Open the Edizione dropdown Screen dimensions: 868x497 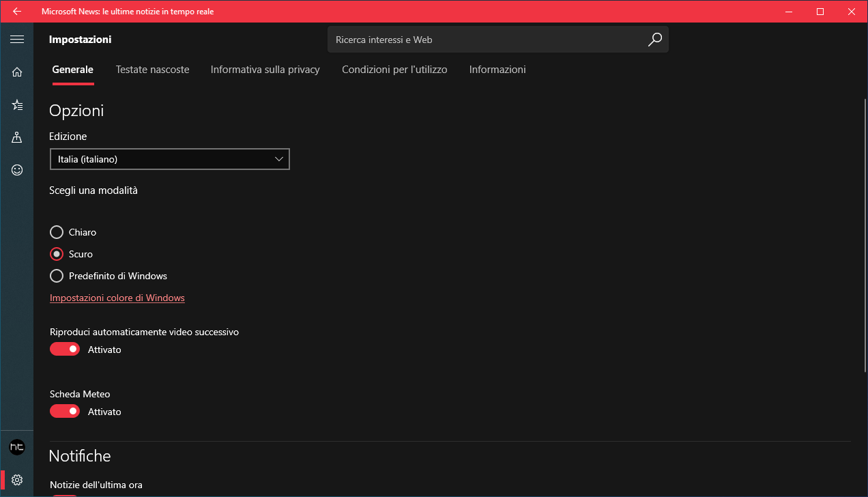[x=169, y=158]
